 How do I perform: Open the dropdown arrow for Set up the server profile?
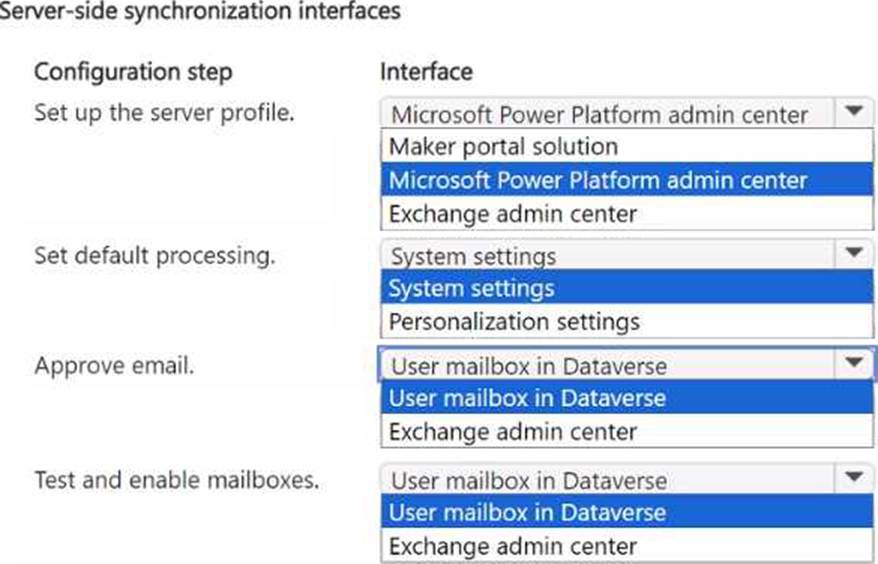(x=853, y=112)
